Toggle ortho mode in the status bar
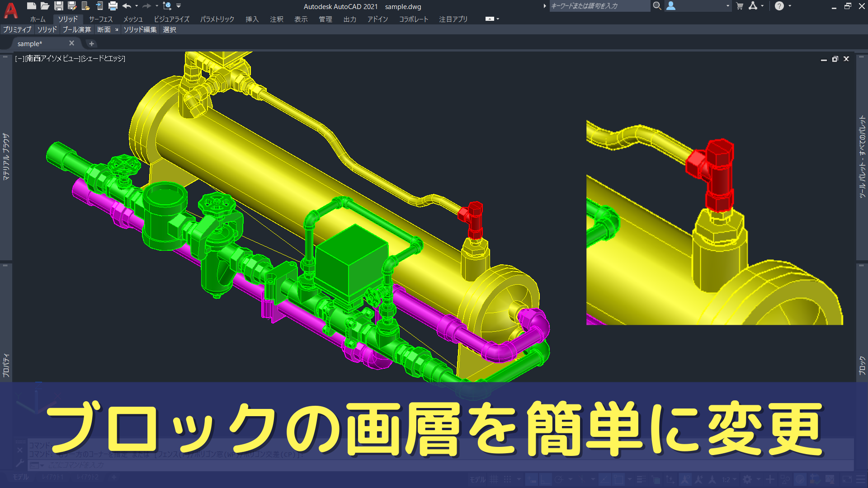The height and width of the screenshot is (488, 868). click(546, 479)
